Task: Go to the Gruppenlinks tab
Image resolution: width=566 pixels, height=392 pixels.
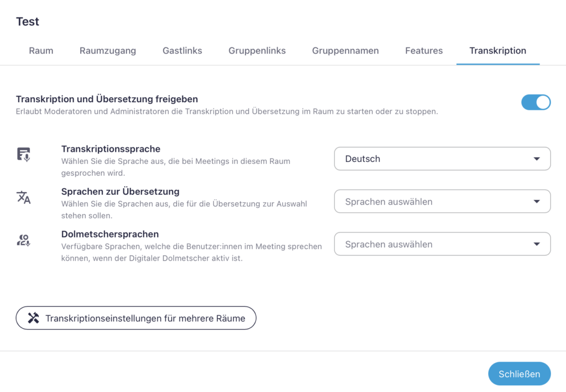Action: click(256, 50)
